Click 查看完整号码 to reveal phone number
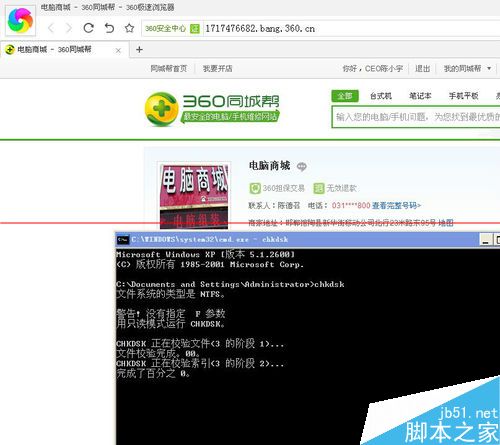The image size is (500, 445). click(396, 205)
